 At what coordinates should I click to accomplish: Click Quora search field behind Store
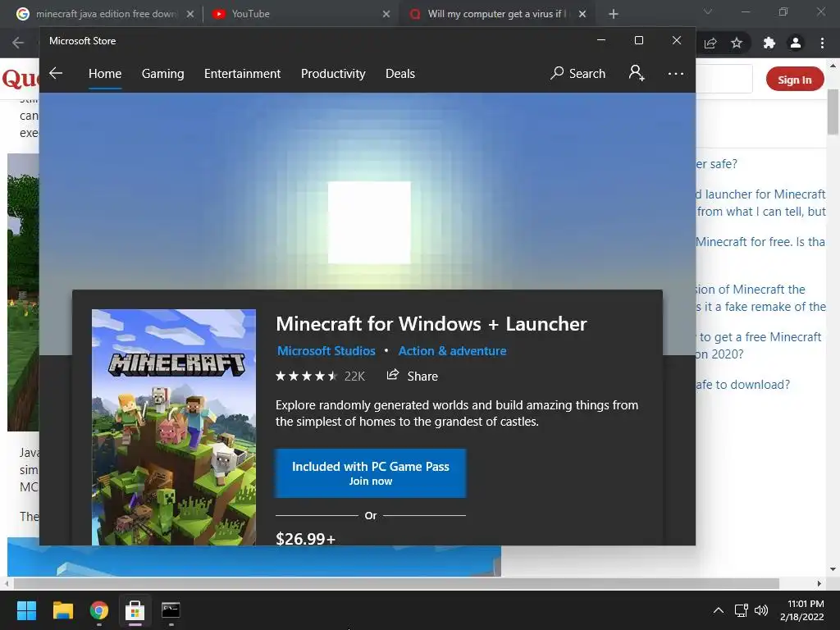tap(724, 79)
